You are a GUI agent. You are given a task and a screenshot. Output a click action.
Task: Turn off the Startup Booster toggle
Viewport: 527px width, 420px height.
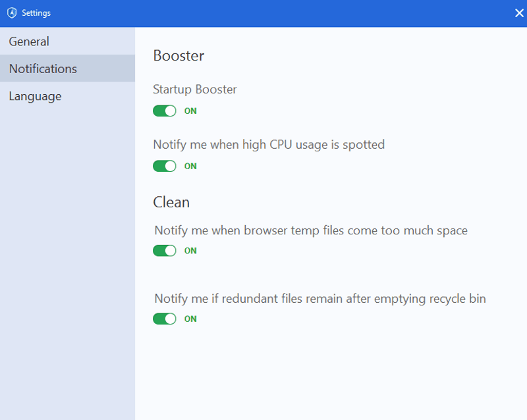coord(164,111)
